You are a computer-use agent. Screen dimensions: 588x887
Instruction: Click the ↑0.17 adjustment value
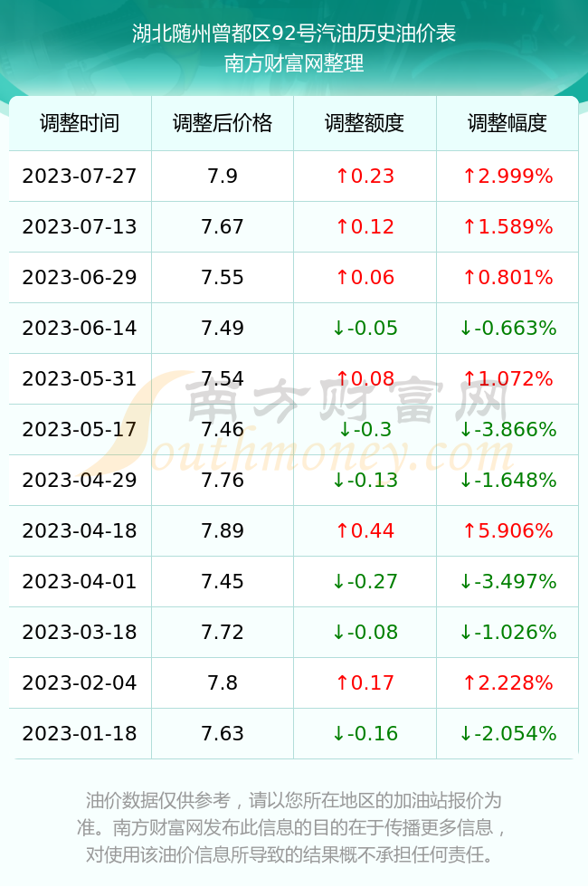365,682
